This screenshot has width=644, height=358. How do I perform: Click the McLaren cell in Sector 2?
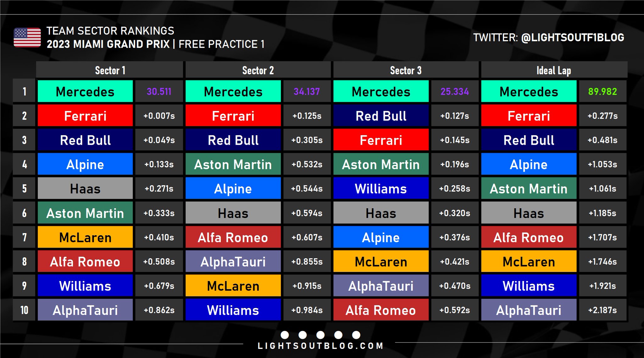click(x=233, y=286)
